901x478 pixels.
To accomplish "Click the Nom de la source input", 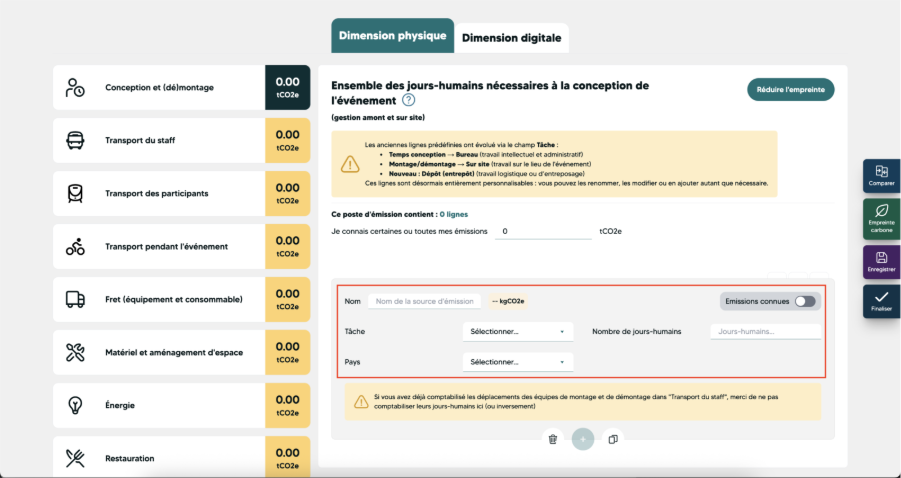I will [x=424, y=301].
